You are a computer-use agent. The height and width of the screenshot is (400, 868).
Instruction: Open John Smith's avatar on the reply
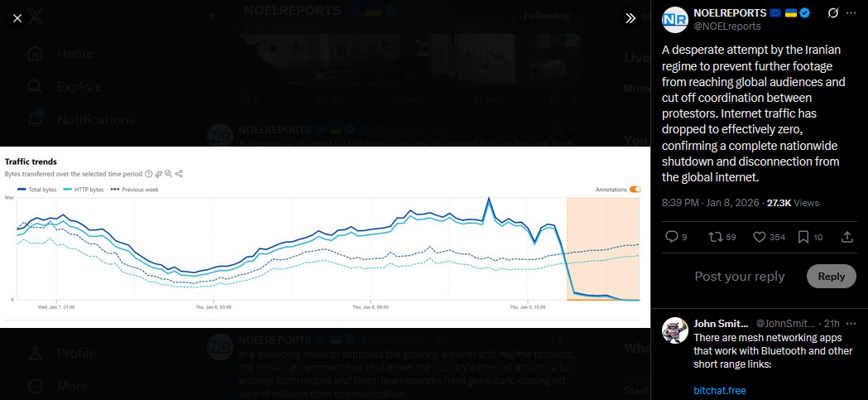click(x=675, y=330)
